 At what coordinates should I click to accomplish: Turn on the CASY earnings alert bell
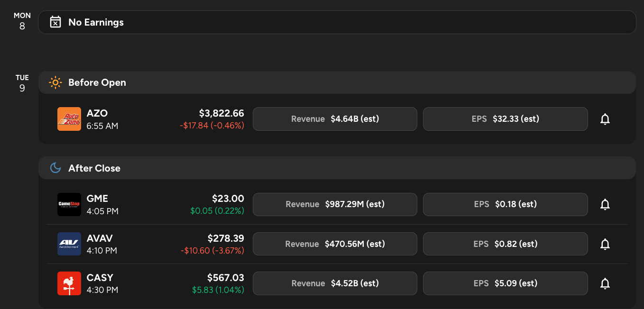(x=605, y=283)
